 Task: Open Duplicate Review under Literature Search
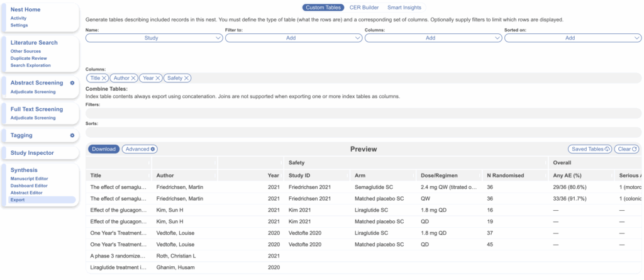click(28, 59)
